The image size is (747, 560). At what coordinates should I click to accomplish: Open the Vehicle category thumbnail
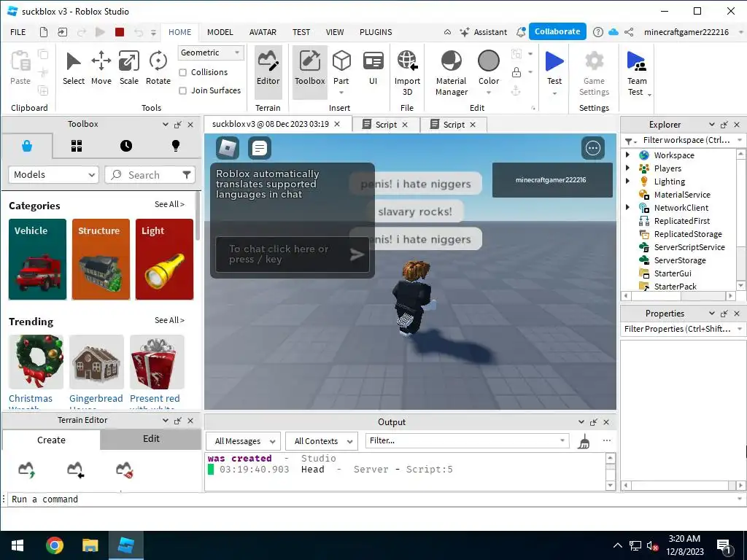click(x=38, y=260)
